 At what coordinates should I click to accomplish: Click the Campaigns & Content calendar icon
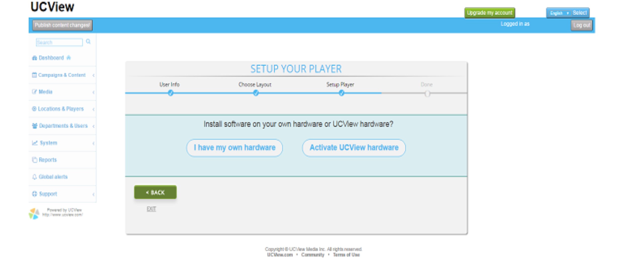point(34,75)
